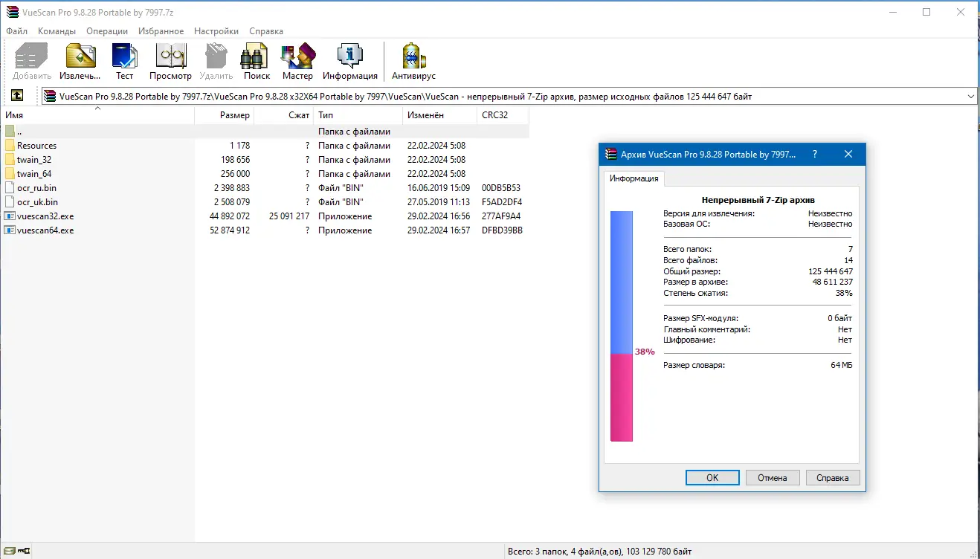Click the Просмотр (View) toolbar icon
The image size is (980, 559).
[x=170, y=59]
